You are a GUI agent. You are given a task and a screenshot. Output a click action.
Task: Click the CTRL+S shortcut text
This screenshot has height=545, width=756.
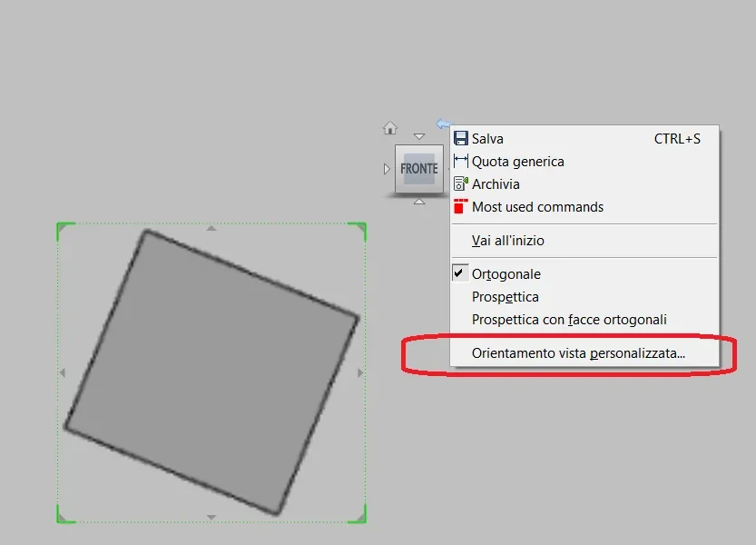(677, 139)
